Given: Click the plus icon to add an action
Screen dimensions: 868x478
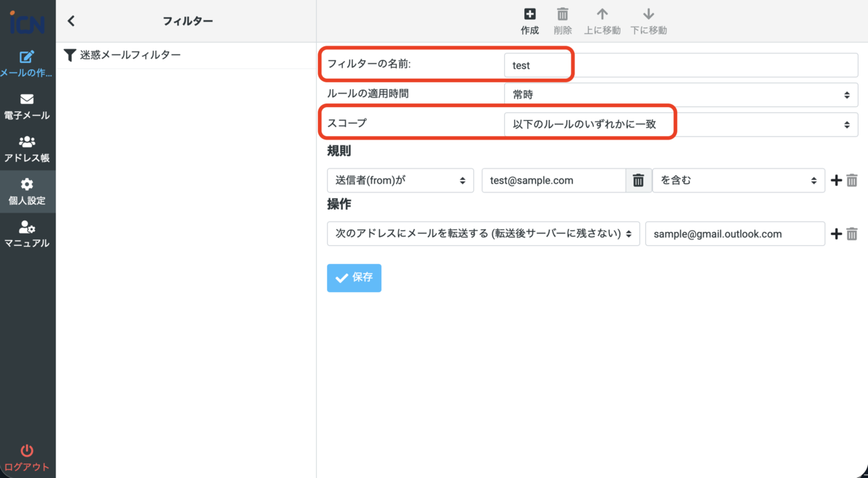Looking at the screenshot, I should pyautogui.click(x=836, y=234).
